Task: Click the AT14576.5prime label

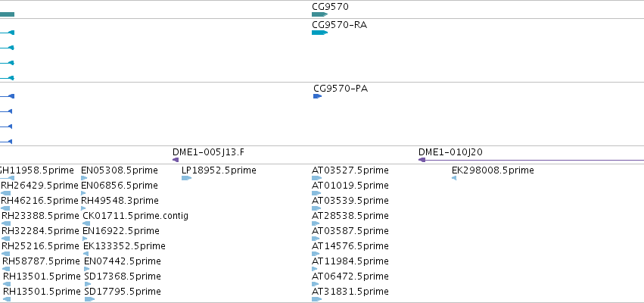Action: (350, 246)
